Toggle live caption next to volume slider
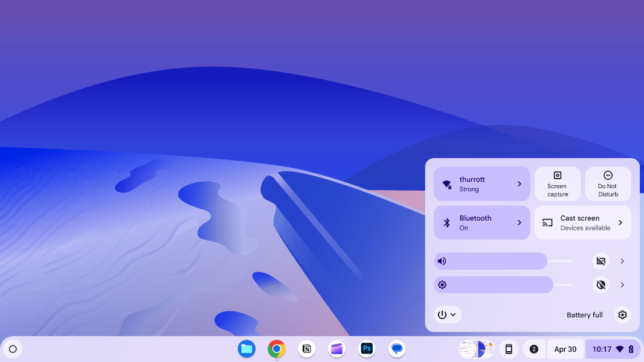This screenshot has height=362, width=644. coord(601,261)
